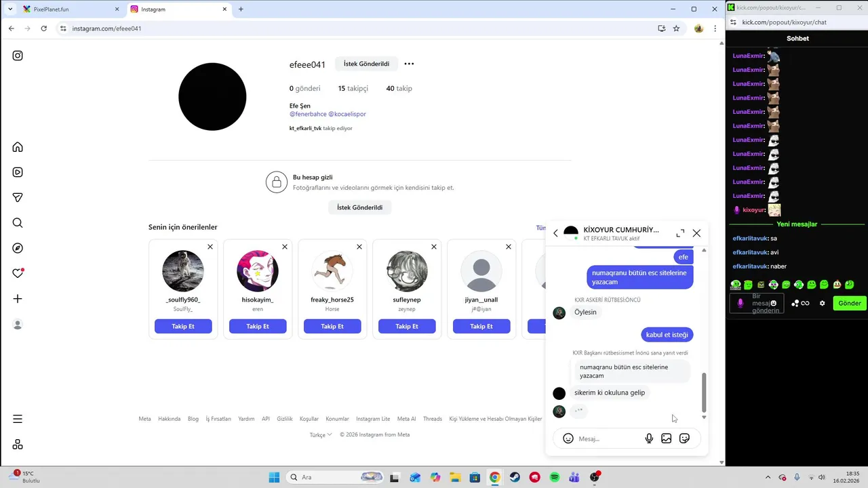Click the chat popup vertical scrollbar
Image resolution: width=868 pixels, height=488 pixels.
click(704, 392)
